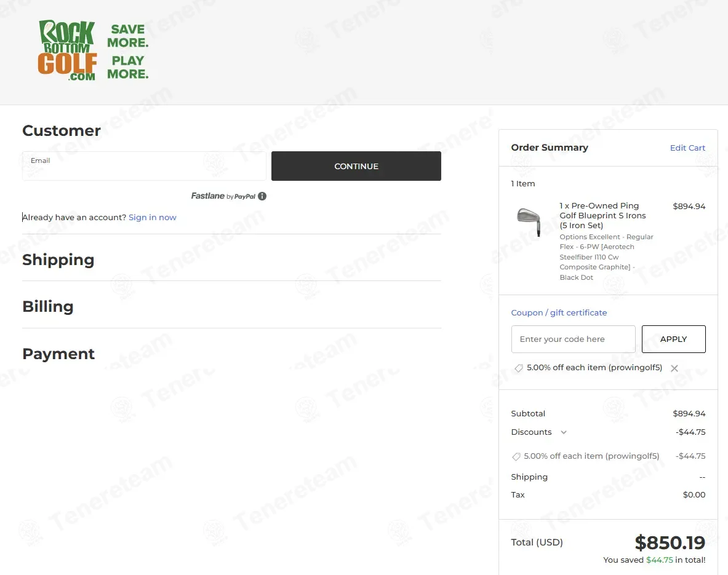Viewport: 728px width, 575px height.
Task: Click the coupon tag icon under the code field
Action: [518, 368]
